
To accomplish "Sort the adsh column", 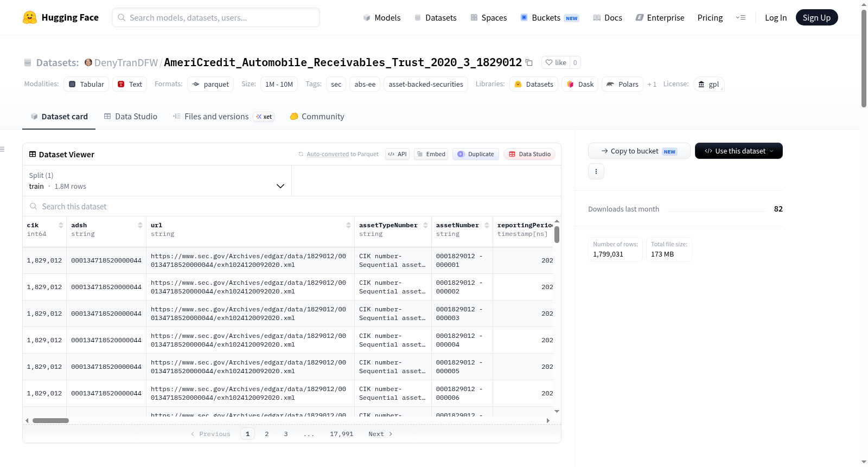I will tap(140, 225).
